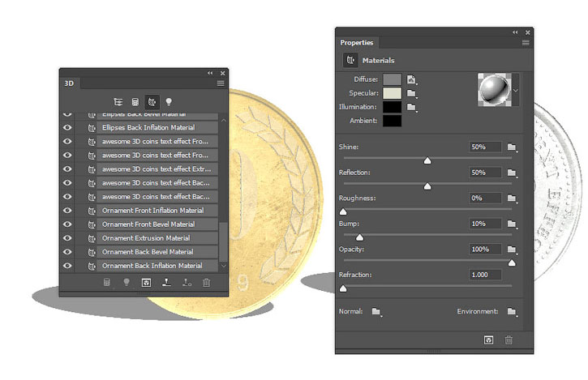Filter 3D panel by whole scene
This screenshot has width=588, height=380.
[118, 102]
